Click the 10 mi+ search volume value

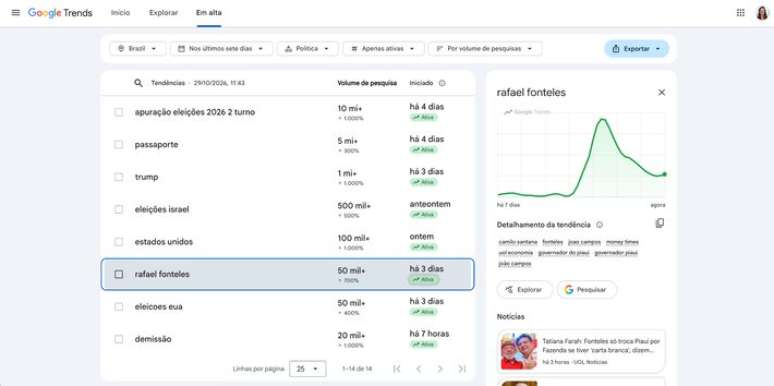[x=349, y=109]
